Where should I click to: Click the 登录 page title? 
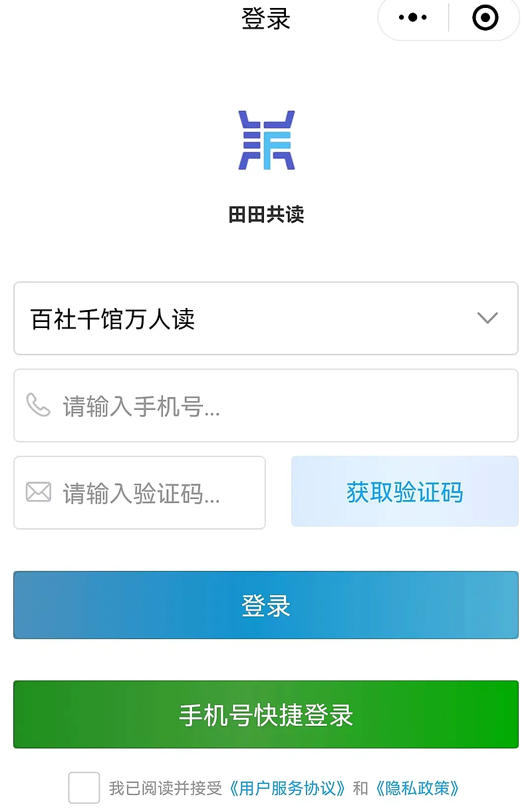tap(266, 18)
